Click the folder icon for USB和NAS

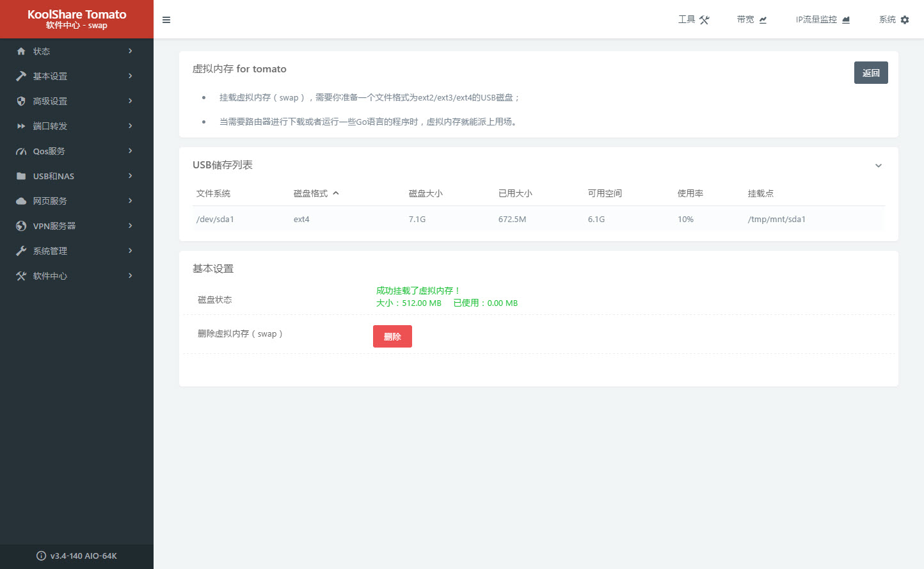(21, 176)
